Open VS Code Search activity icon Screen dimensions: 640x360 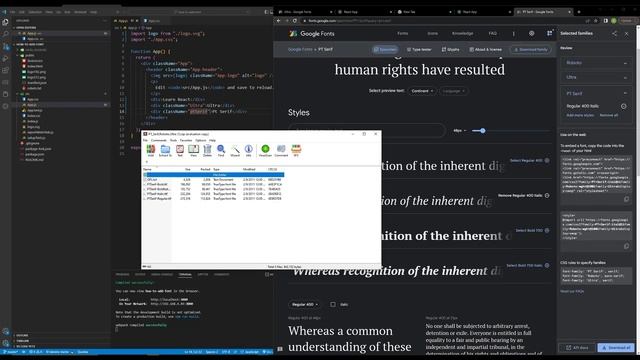(x=5, y=35)
